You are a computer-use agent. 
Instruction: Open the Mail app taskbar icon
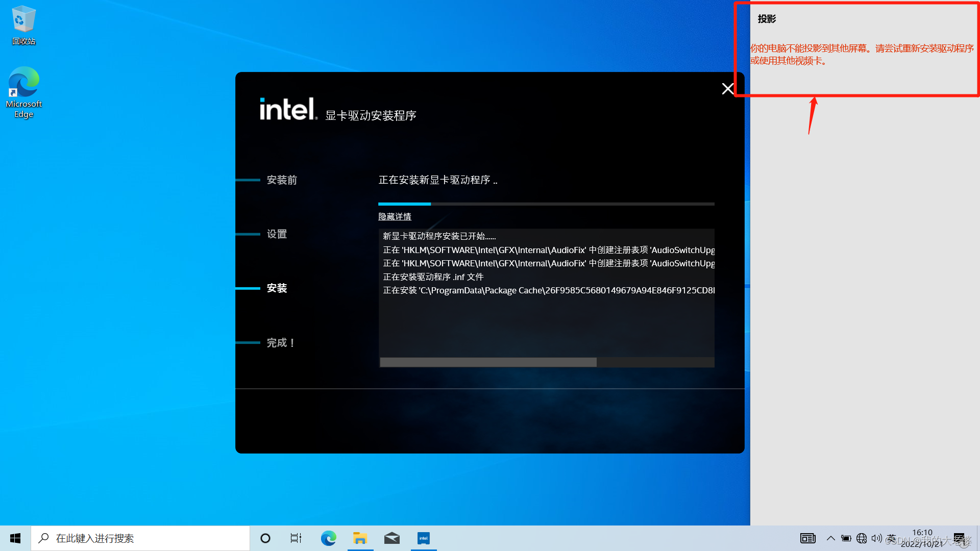click(x=391, y=538)
